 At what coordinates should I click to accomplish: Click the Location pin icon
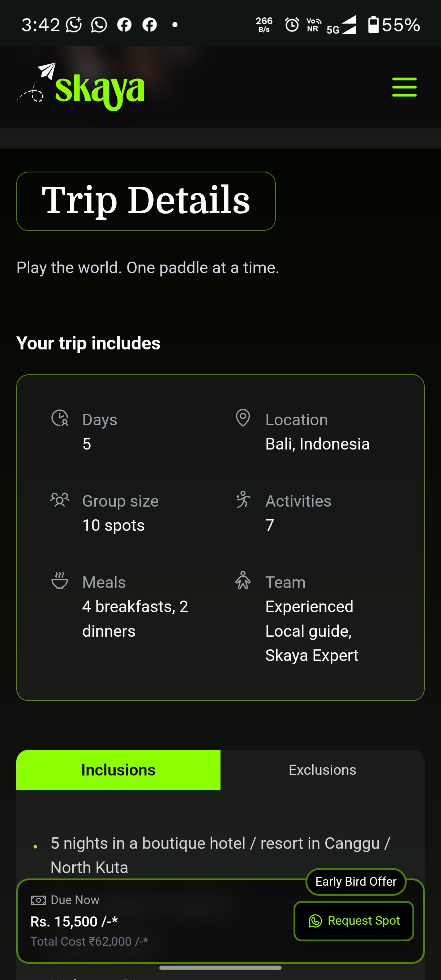(243, 418)
